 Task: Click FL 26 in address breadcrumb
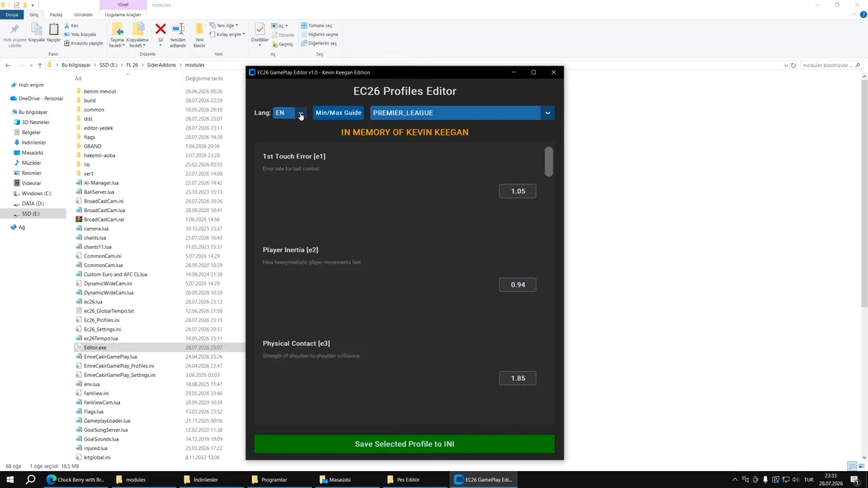pos(132,65)
